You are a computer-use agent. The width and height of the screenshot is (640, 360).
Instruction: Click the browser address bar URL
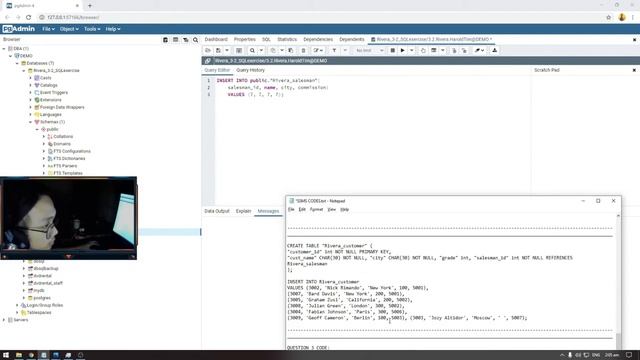click(x=73, y=17)
